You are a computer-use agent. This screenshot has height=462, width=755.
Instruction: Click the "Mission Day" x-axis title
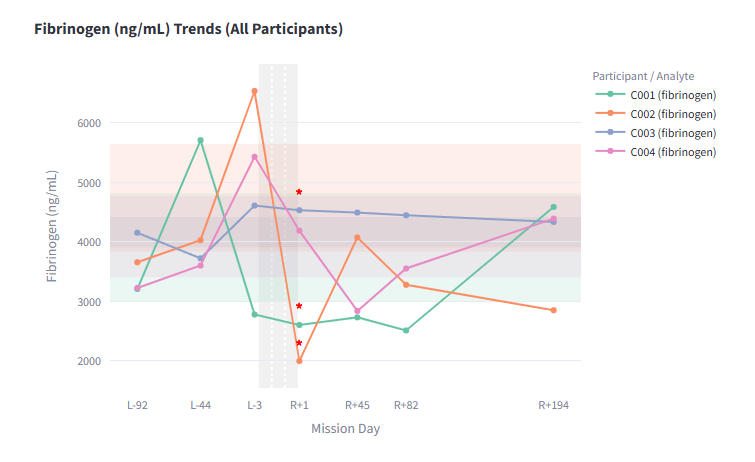[x=345, y=429]
